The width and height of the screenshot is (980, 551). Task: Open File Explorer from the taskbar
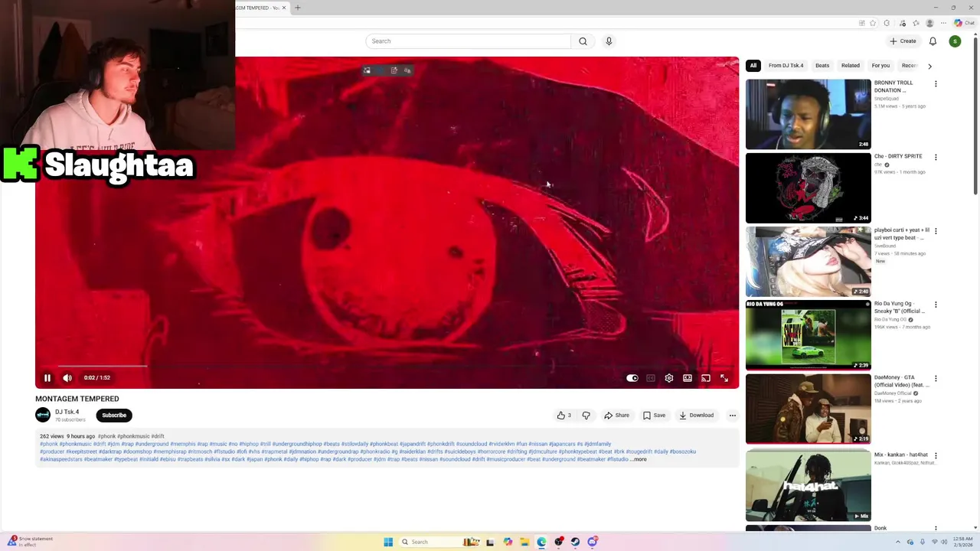coord(524,542)
